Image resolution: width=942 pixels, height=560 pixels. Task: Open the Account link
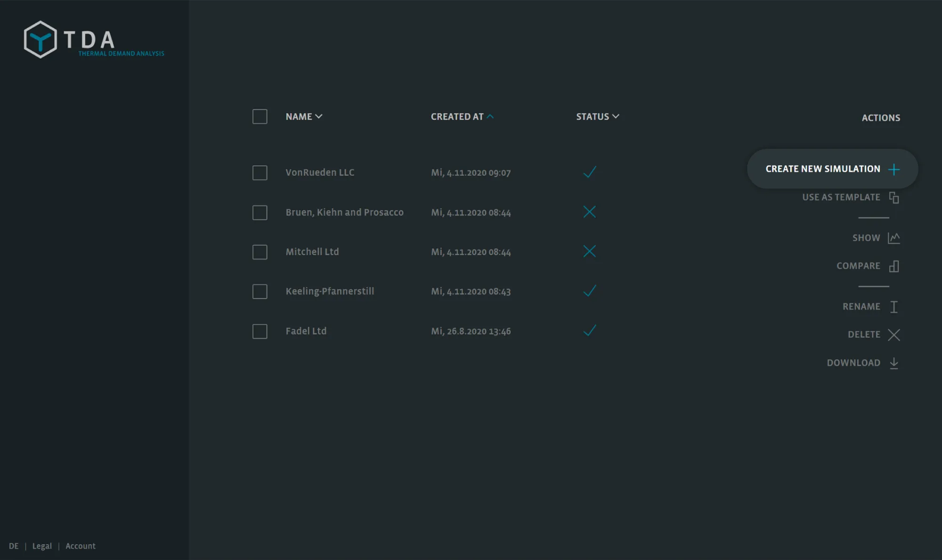[81, 546]
